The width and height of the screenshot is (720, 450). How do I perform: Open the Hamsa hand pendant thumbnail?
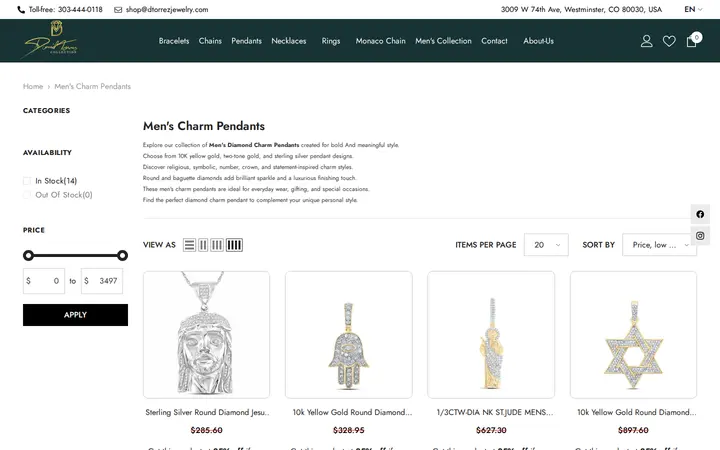(x=349, y=335)
